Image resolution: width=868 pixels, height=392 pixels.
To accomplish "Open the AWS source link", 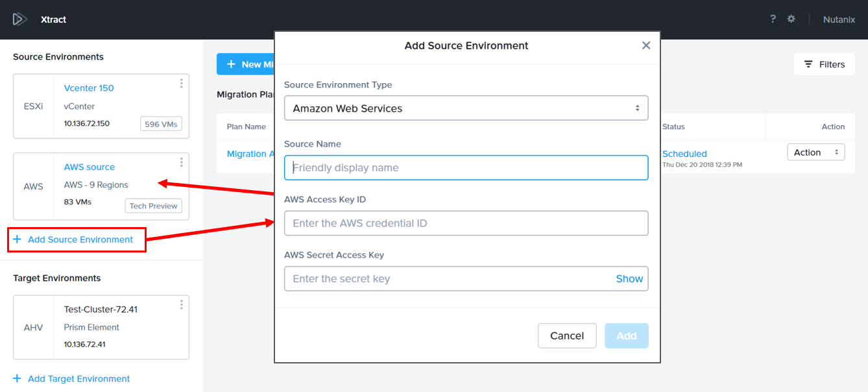I will (90, 167).
